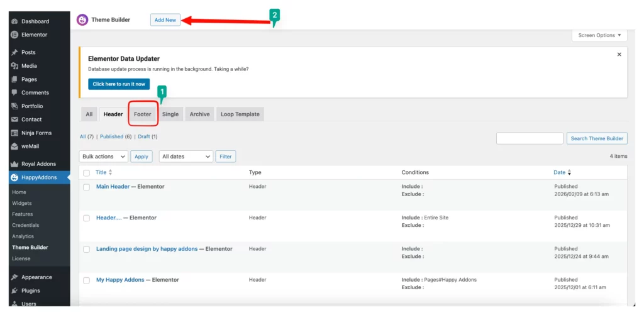Screen dimensions: 644x315
Task: Tick checkbox for My Happy Addons row
Action: 87,280
